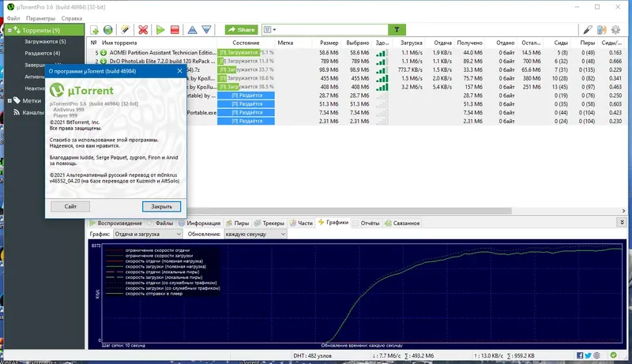Open the Remote access phone icon
The width and height of the screenshot is (632, 364).
[x=602, y=30]
